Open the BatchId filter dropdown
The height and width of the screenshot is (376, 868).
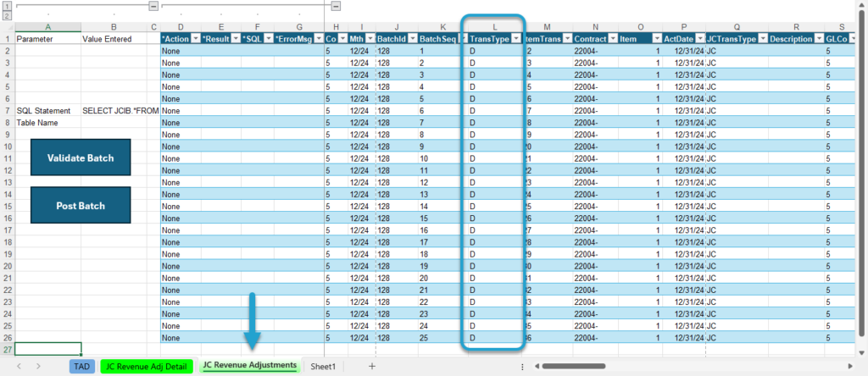coord(412,39)
